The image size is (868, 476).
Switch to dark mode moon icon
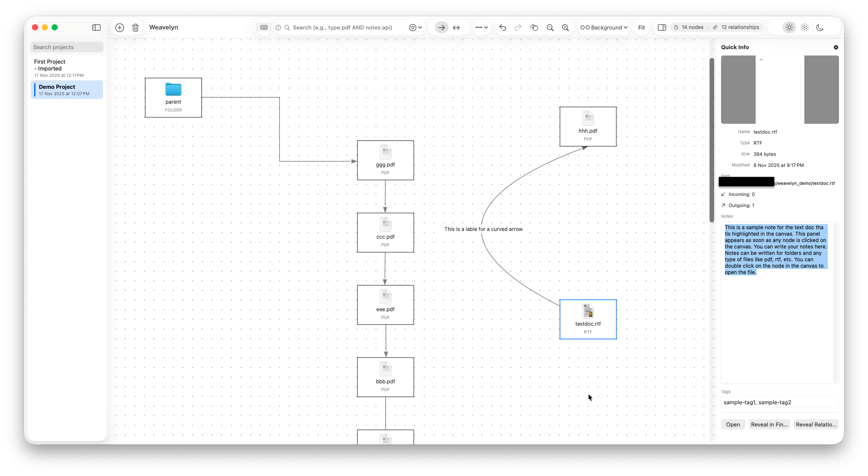coord(820,27)
